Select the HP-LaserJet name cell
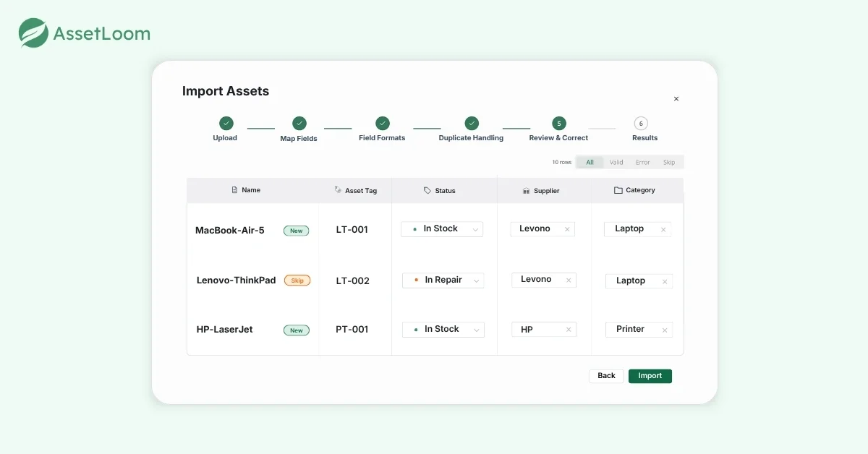 tap(225, 330)
